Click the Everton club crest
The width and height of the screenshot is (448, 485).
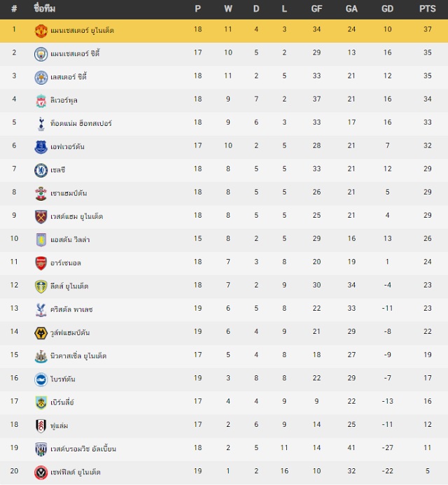(x=41, y=147)
